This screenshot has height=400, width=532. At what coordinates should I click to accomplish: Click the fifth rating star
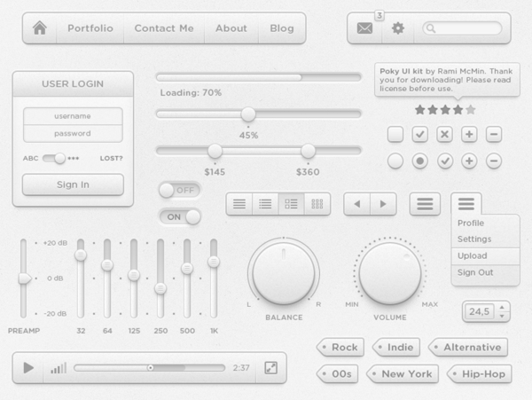click(471, 110)
